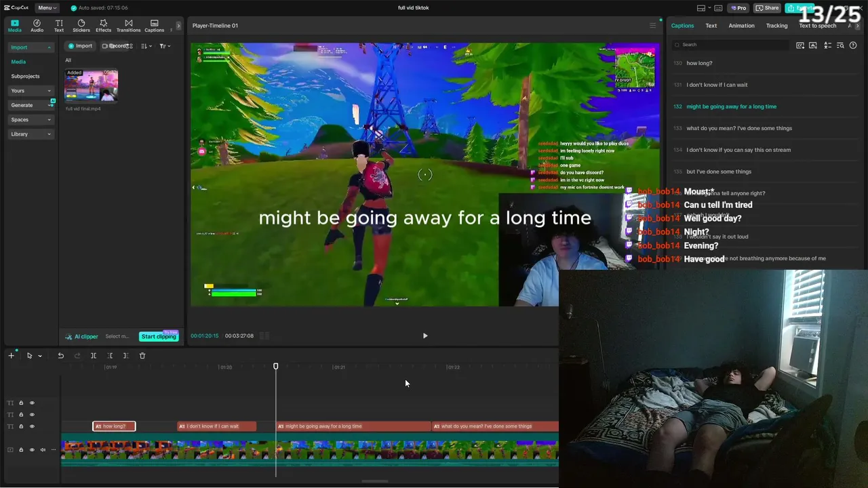The height and width of the screenshot is (488, 868).
Task: Click the add track plus icon
Action: click(x=11, y=356)
